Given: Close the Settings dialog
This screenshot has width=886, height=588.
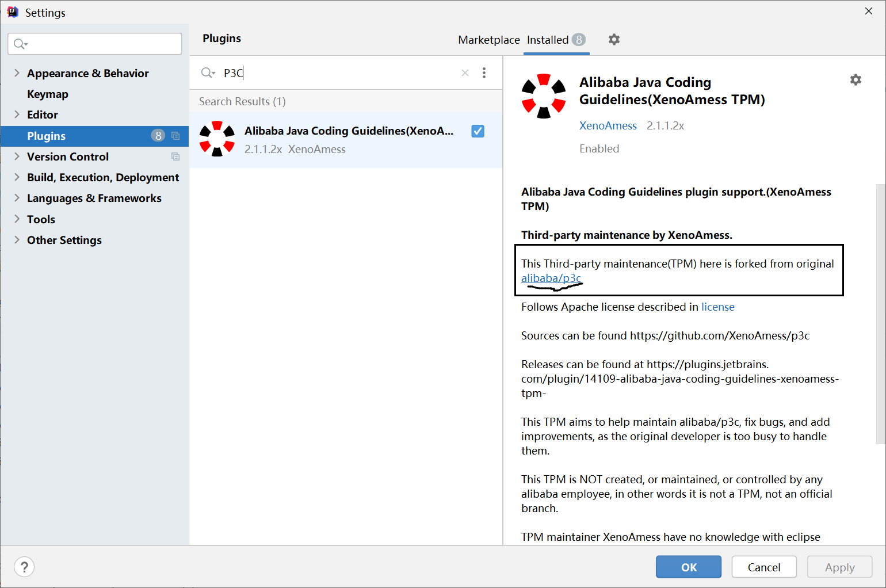Looking at the screenshot, I should click(869, 11).
